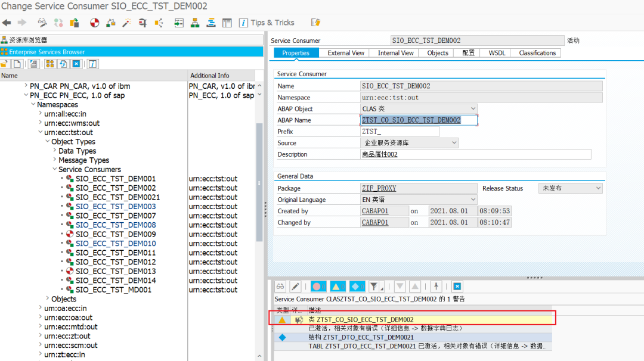Click the Check syntax red-white circle icon
Screen dimensions: 644x361
94,23
